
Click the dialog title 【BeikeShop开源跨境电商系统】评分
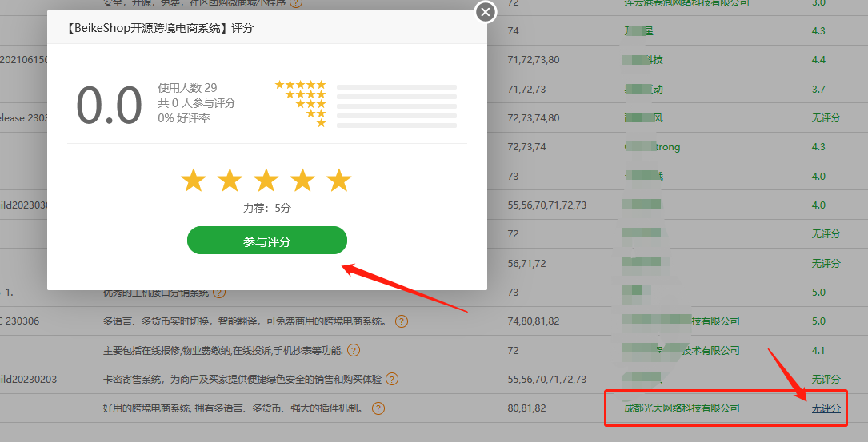pos(159,28)
